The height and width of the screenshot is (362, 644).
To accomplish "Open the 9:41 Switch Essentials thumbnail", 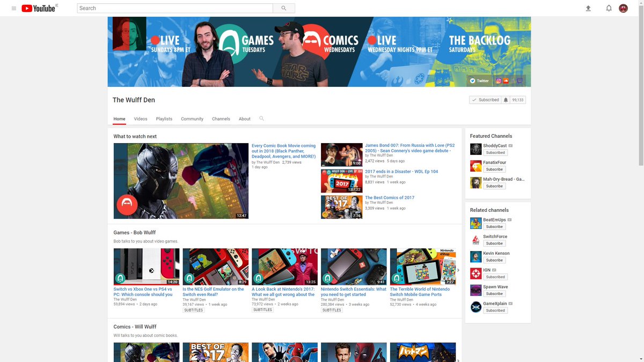I will (354, 267).
